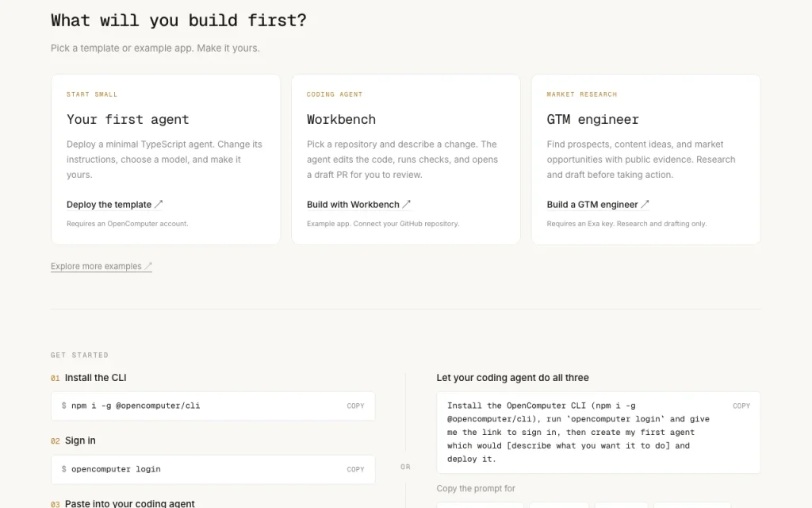Click the arrow icon beside Build with Workbench

(x=407, y=204)
